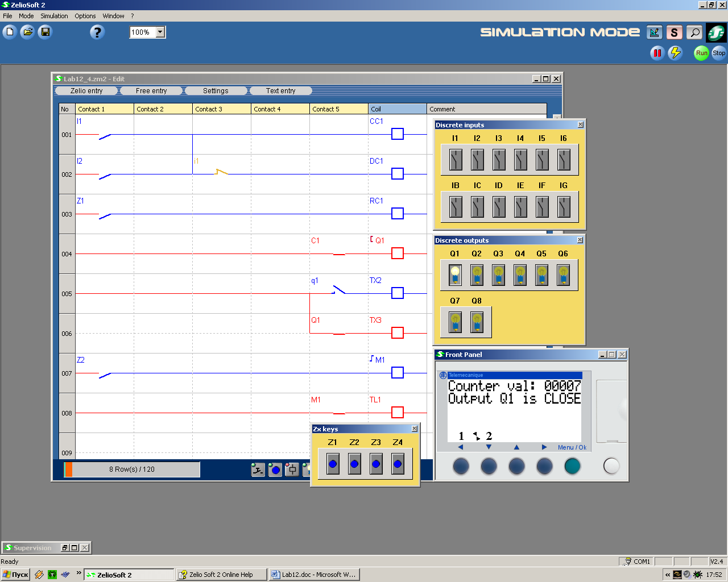Click the Supervision window title bar

pyautogui.click(x=32, y=548)
